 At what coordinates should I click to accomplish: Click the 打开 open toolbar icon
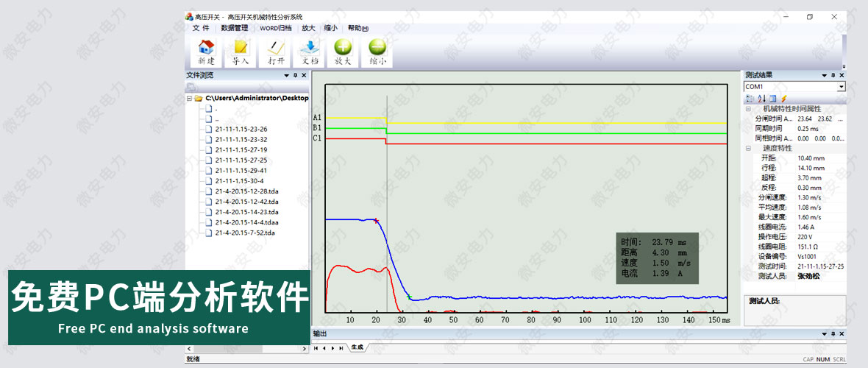tap(276, 52)
